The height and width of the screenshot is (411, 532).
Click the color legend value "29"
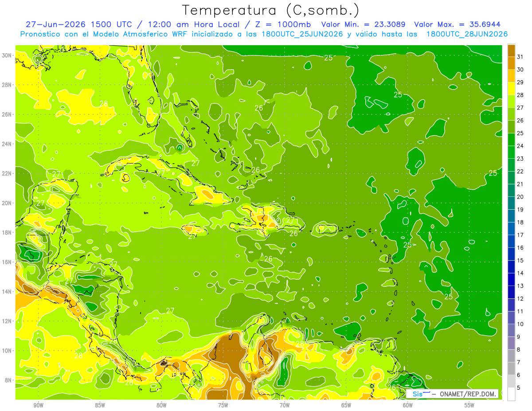point(520,82)
